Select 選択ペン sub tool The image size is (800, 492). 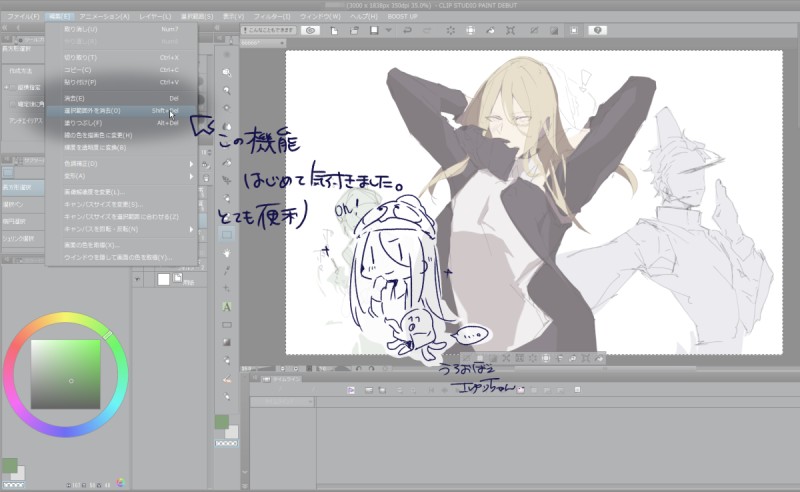click(22, 204)
